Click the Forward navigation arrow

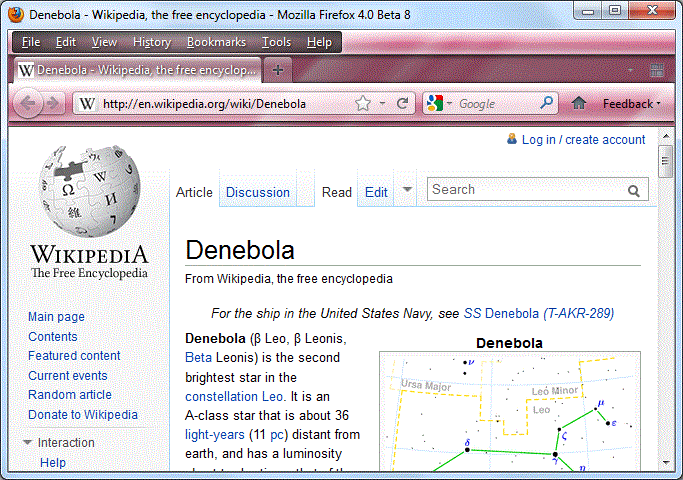pyautogui.click(x=53, y=104)
